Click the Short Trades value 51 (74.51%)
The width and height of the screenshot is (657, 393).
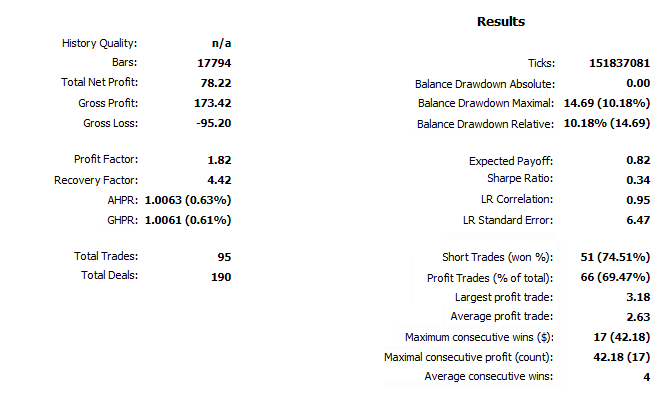point(615,257)
